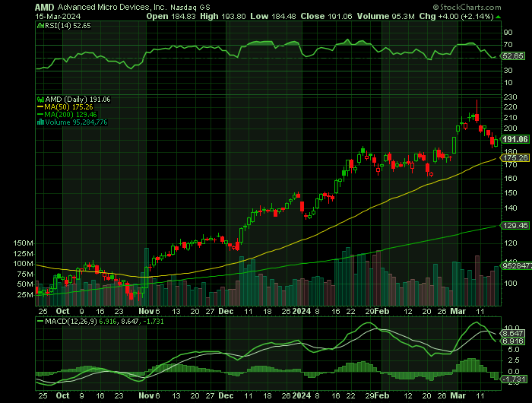This screenshot has height=403, width=532.
Task: Click the 120 label on the price axis
Action: (x=510, y=243)
